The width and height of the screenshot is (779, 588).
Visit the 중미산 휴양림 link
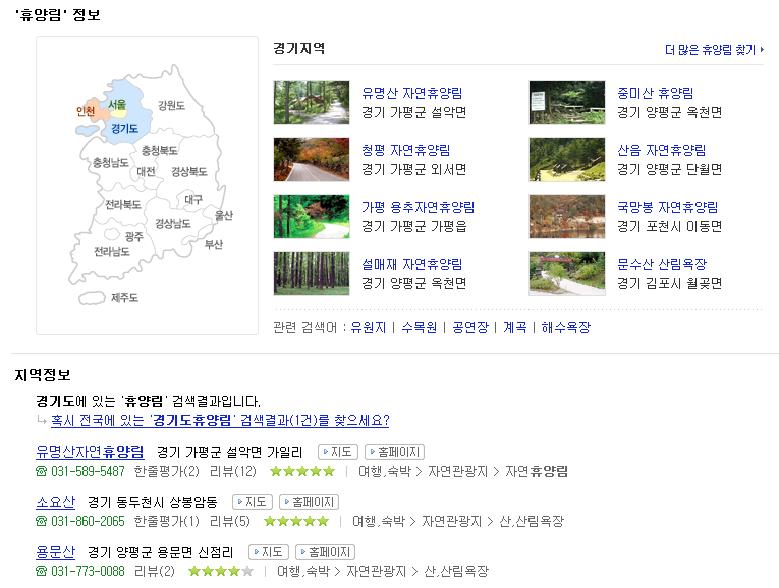click(655, 93)
